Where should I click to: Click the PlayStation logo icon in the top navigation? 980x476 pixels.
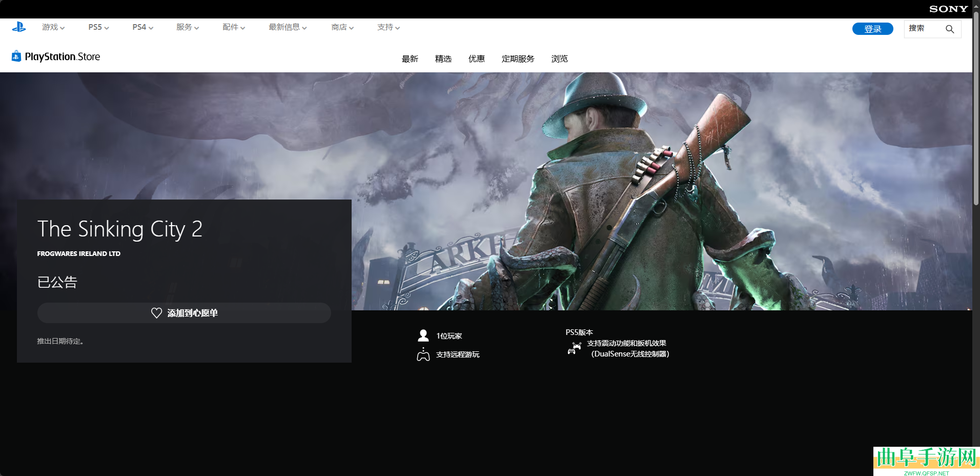coord(19,27)
